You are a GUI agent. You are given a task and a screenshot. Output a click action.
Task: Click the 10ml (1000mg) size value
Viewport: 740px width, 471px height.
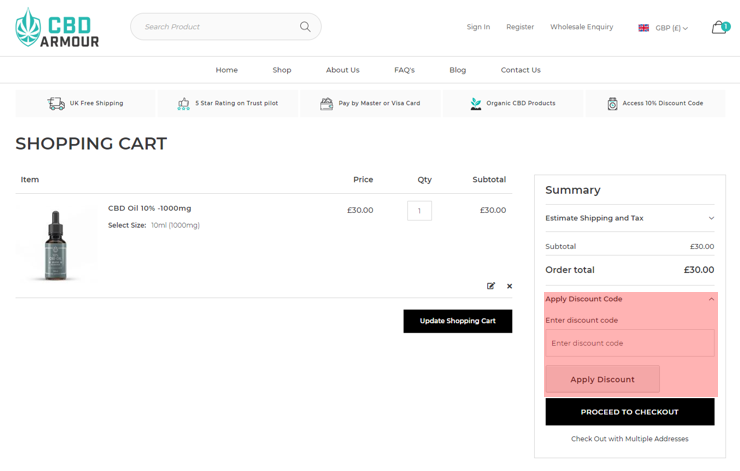click(175, 226)
